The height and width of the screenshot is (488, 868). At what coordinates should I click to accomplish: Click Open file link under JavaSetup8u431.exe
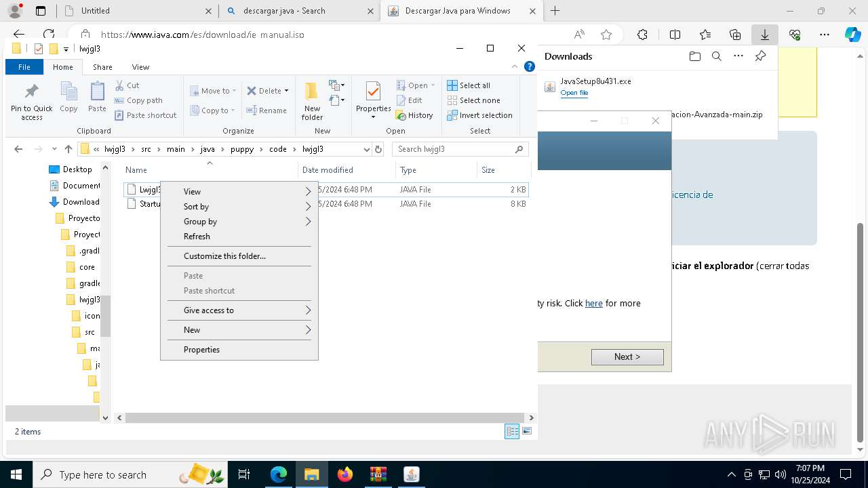click(x=574, y=93)
